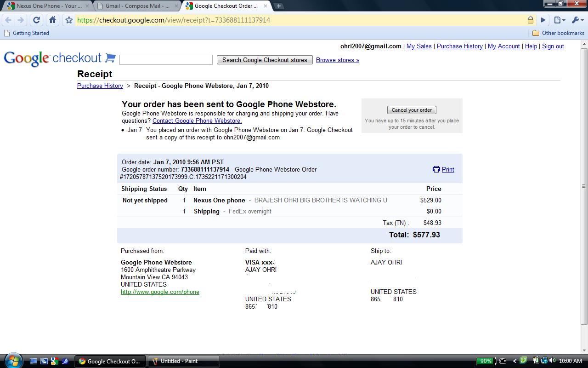The image size is (588, 368).
Task: Bookmark this page with the star icon
Action: point(69,20)
